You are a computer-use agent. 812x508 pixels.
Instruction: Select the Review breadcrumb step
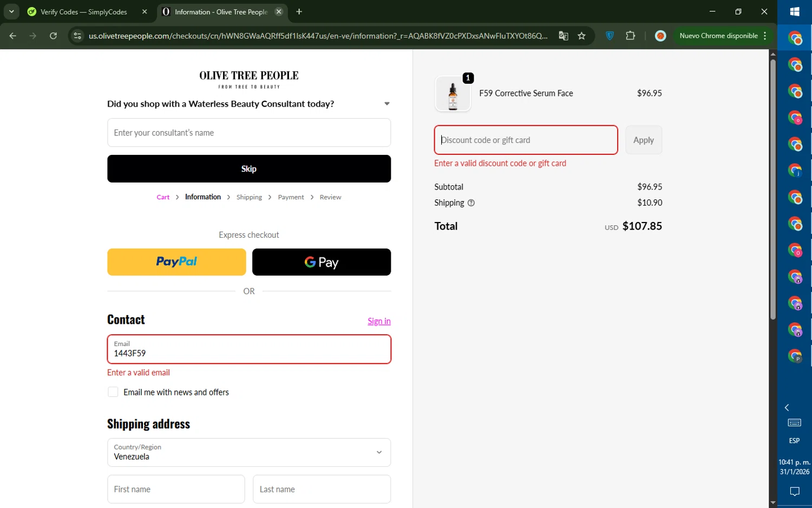pyautogui.click(x=330, y=197)
